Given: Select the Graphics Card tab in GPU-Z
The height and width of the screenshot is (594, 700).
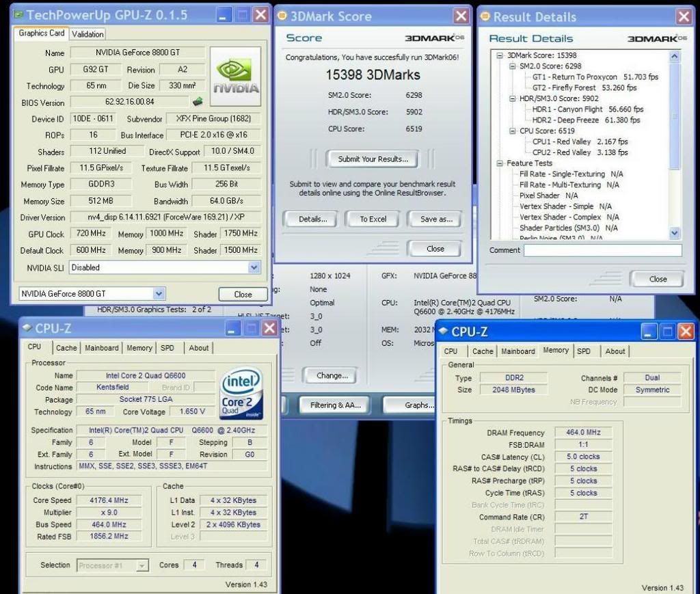Looking at the screenshot, I should (42, 33).
